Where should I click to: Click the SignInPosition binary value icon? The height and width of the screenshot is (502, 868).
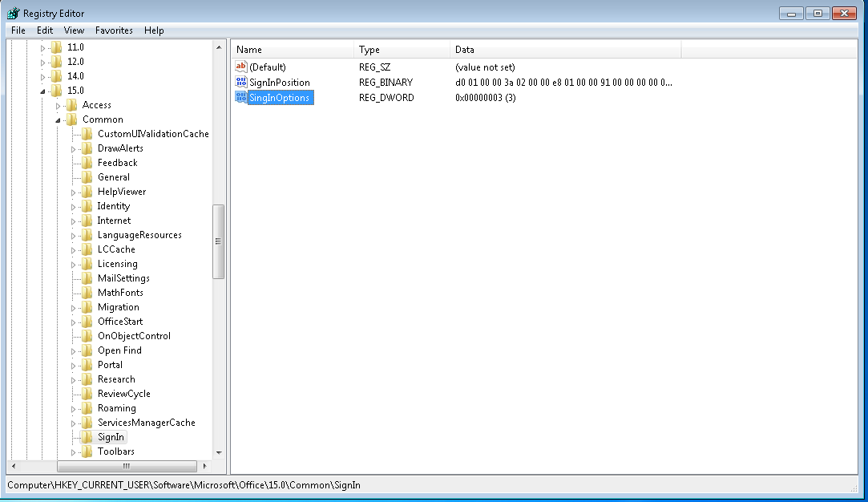click(x=240, y=82)
